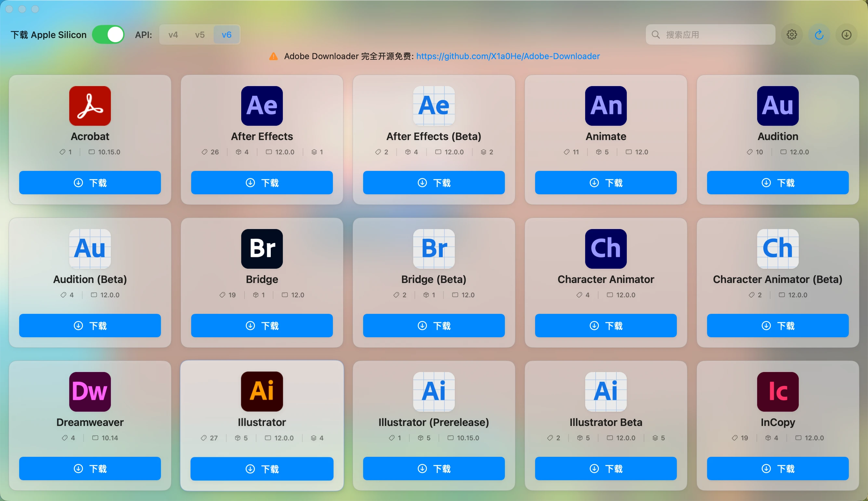The height and width of the screenshot is (501, 868).
Task: Click the Illustrator Beta module count 5
Action: pos(658,438)
